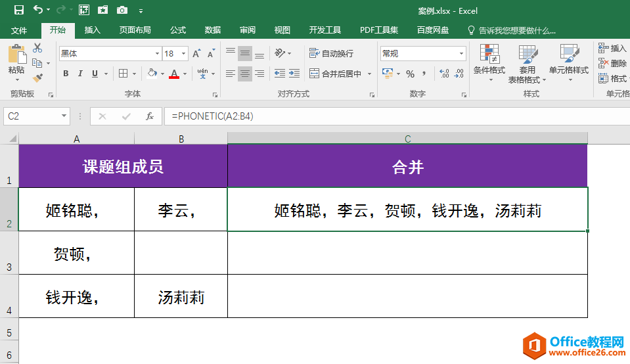Viewport: 630px width, 364px height.
Task: Switch to the 视图 tab
Action: (x=282, y=30)
